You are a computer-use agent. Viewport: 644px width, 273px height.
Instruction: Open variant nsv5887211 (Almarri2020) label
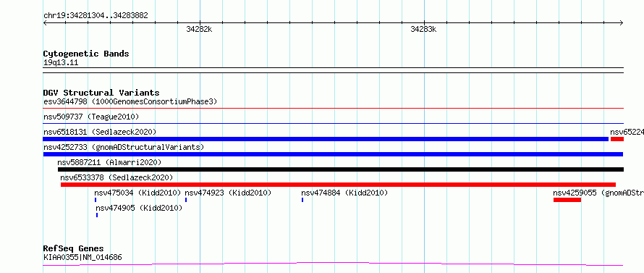tap(109, 162)
